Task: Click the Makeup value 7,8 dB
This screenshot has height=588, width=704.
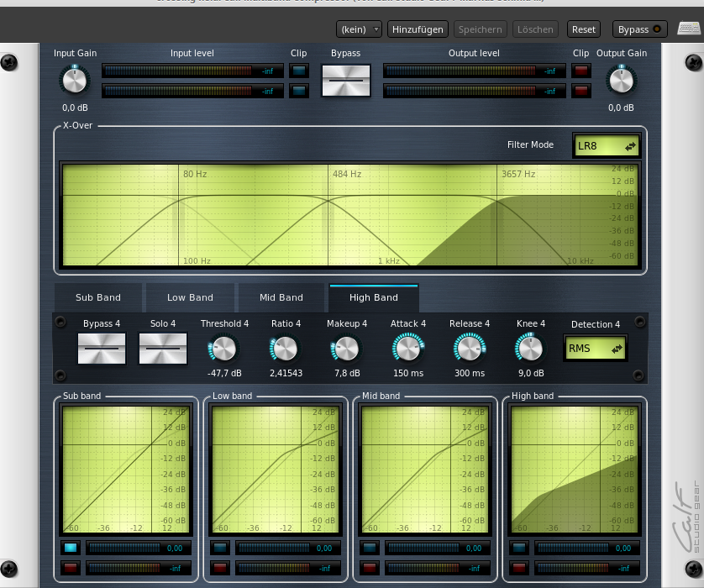Action: pos(347,373)
